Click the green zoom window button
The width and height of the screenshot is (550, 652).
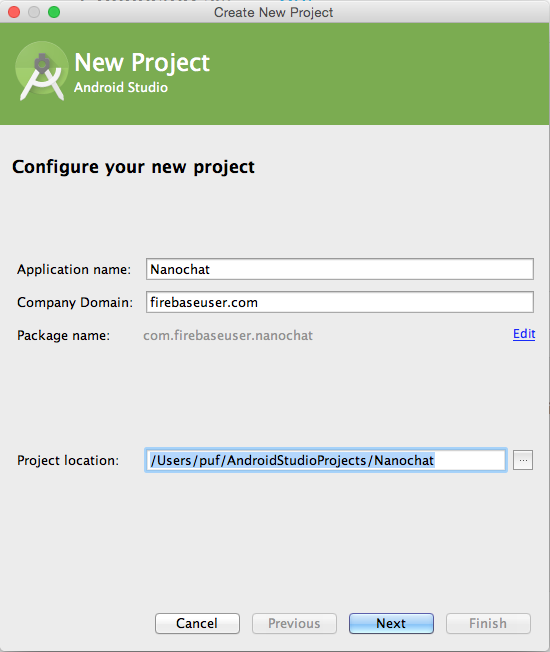coord(54,12)
